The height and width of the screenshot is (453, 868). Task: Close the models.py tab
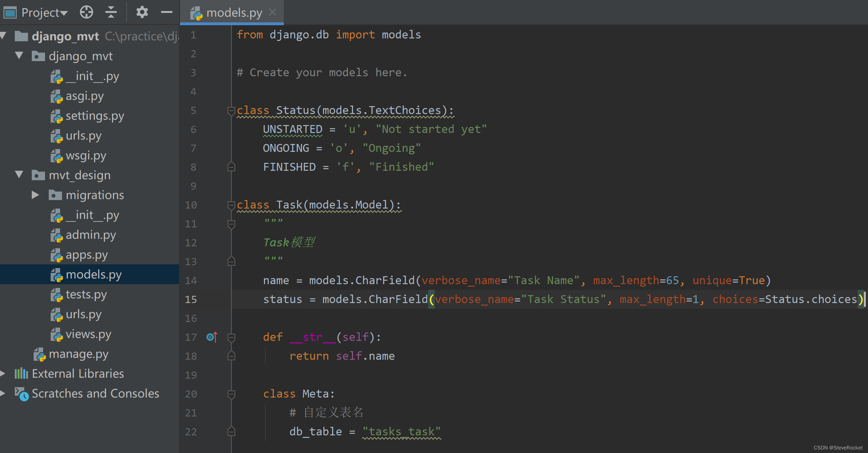point(272,12)
